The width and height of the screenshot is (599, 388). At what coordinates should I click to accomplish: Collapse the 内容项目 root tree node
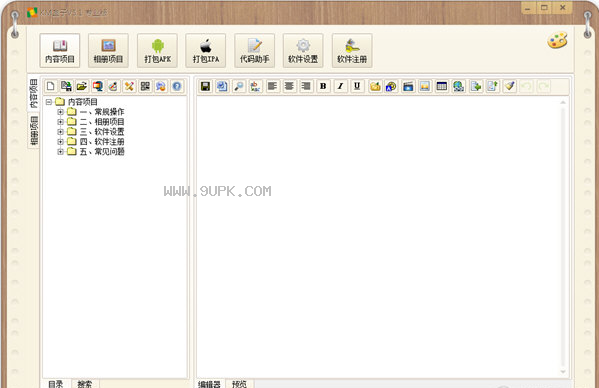click(x=49, y=102)
